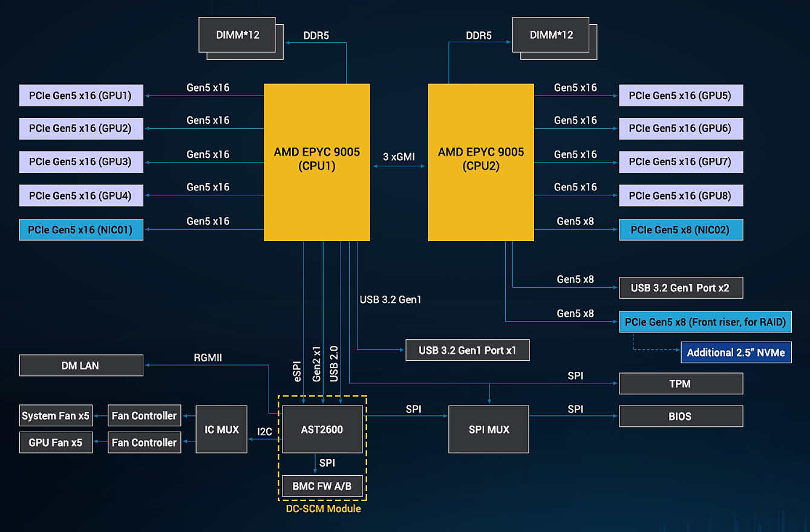Image resolution: width=810 pixels, height=532 pixels.
Task: Click the SPI MUX block
Action: point(489,429)
